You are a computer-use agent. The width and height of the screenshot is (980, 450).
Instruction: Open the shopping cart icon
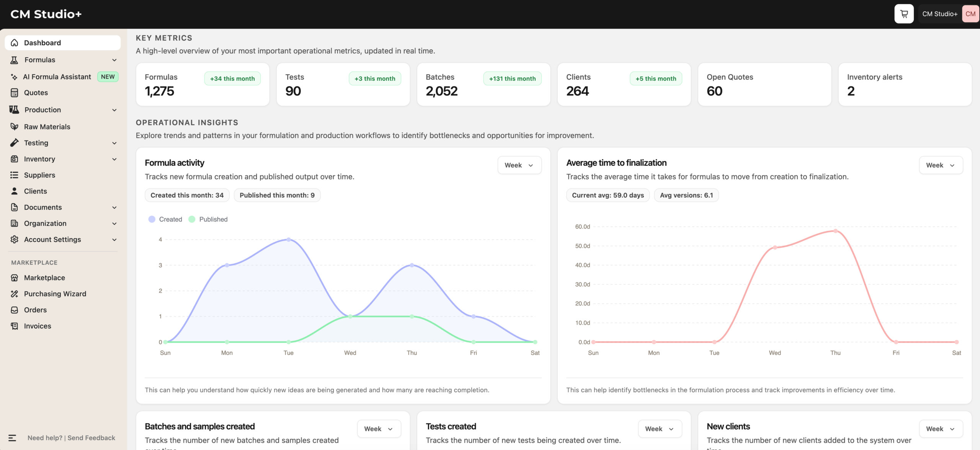coord(904,14)
